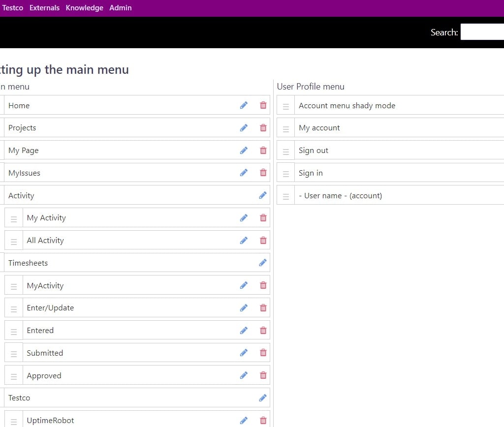Viewport: 504px width, 427px height.
Task: Delete the Enter/Update menu item
Action: tap(263, 308)
